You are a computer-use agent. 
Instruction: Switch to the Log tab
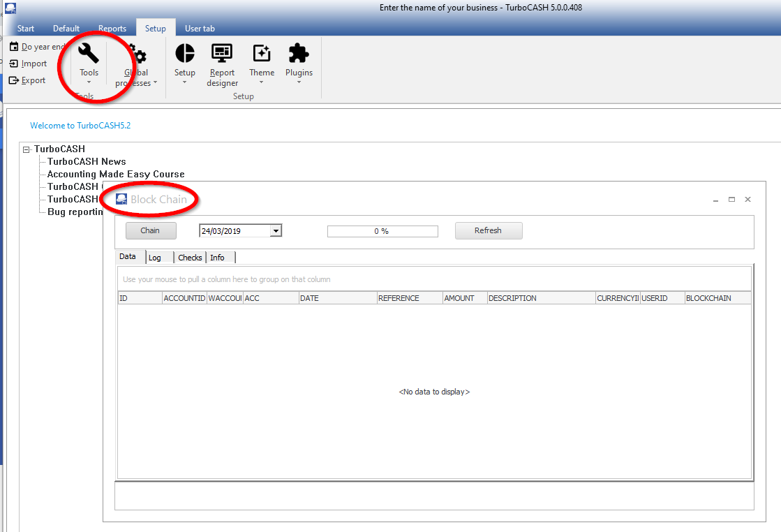tap(155, 258)
